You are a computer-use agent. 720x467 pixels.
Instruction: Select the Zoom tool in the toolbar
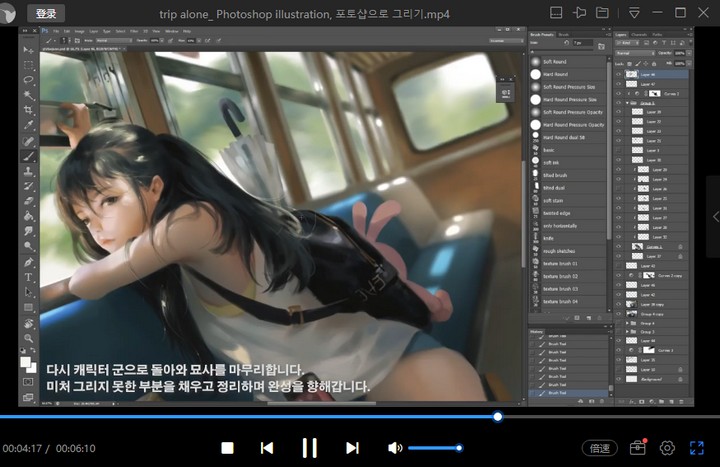[x=28, y=338]
